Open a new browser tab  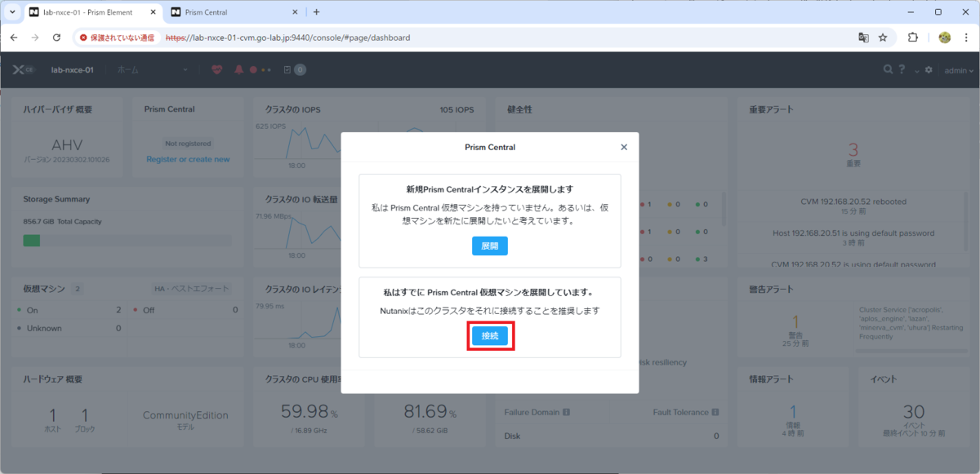click(317, 12)
